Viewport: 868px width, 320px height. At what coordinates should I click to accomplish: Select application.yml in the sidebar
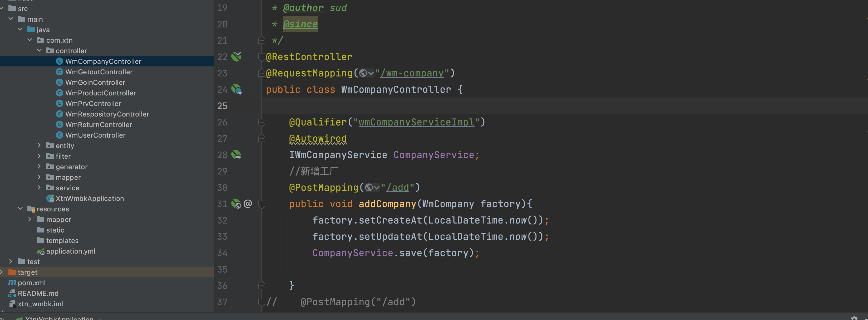coord(71,251)
